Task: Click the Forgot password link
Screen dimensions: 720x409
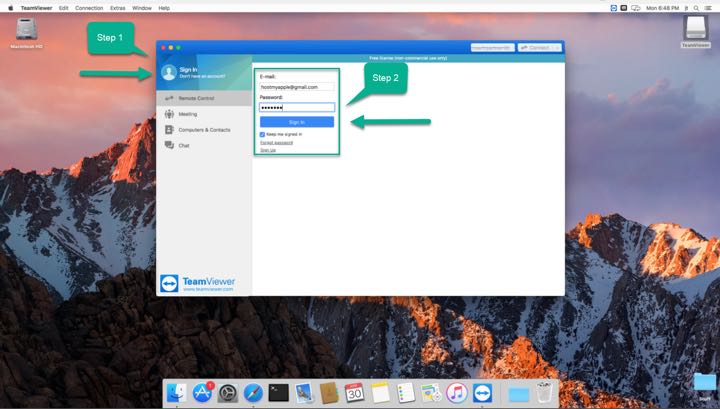Action: click(x=276, y=143)
